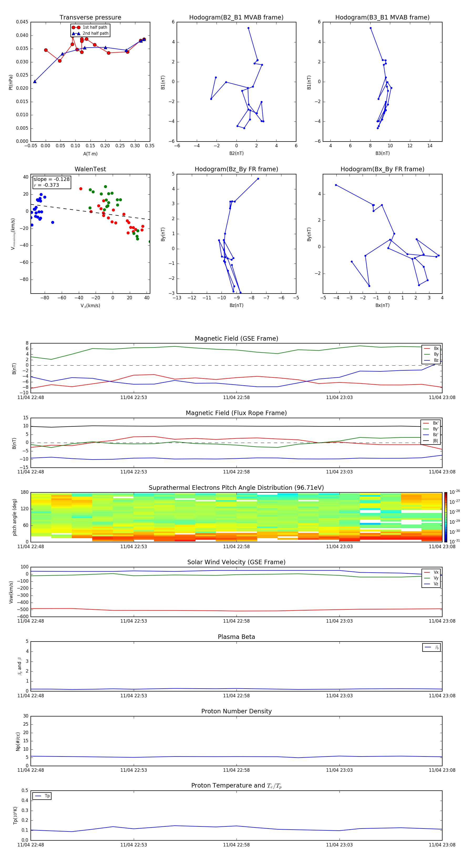This screenshot has width=473, height=868.
Task: Click the 'Vz' legend entry in velocity panel
Action: click(x=431, y=584)
